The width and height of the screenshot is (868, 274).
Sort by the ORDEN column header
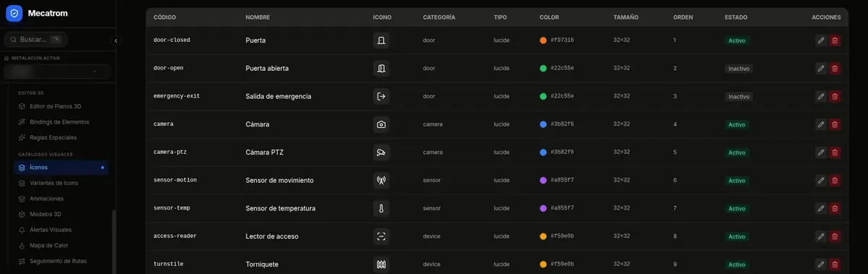click(x=684, y=17)
